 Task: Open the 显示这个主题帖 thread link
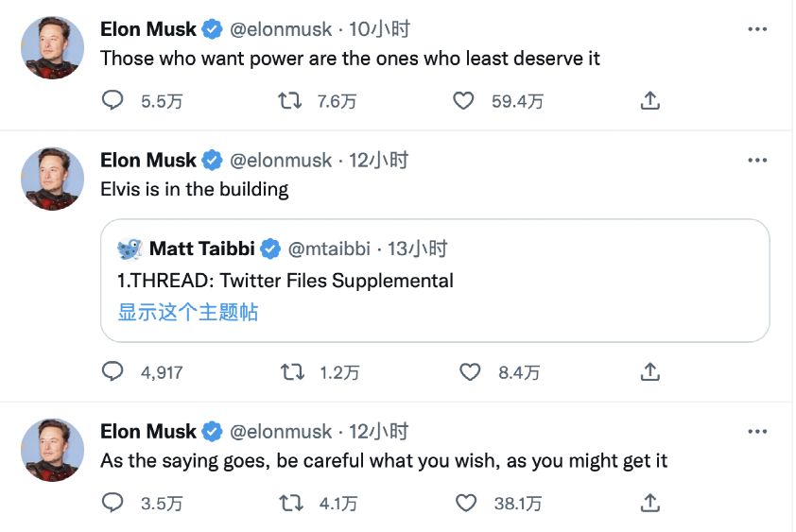[188, 312]
